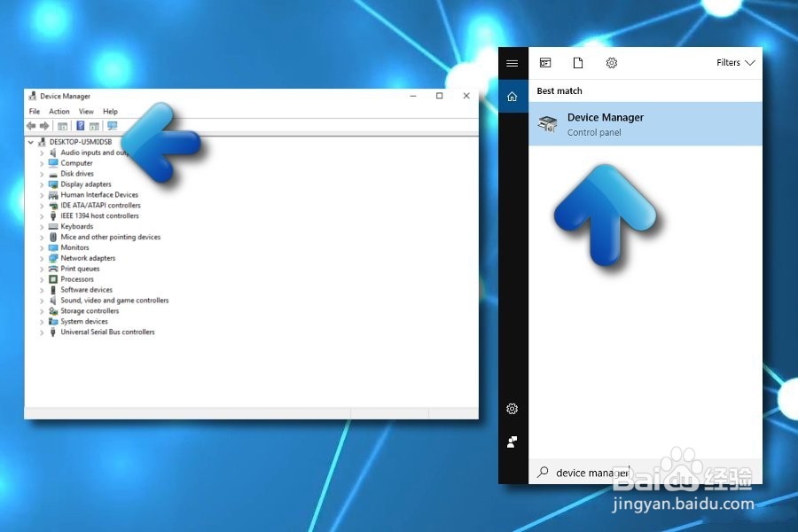
Task: Select the Mice and other pointing devices icon
Action: click(53, 238)
